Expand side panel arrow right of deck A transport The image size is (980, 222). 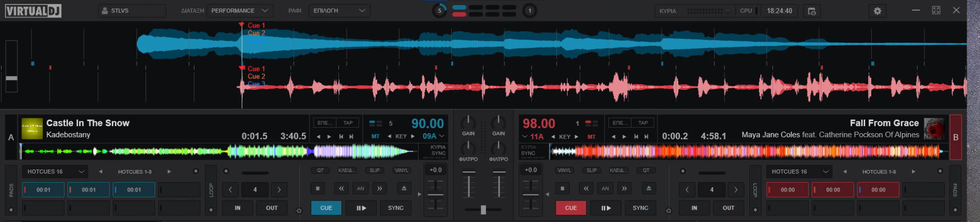(x=420, y=194)
